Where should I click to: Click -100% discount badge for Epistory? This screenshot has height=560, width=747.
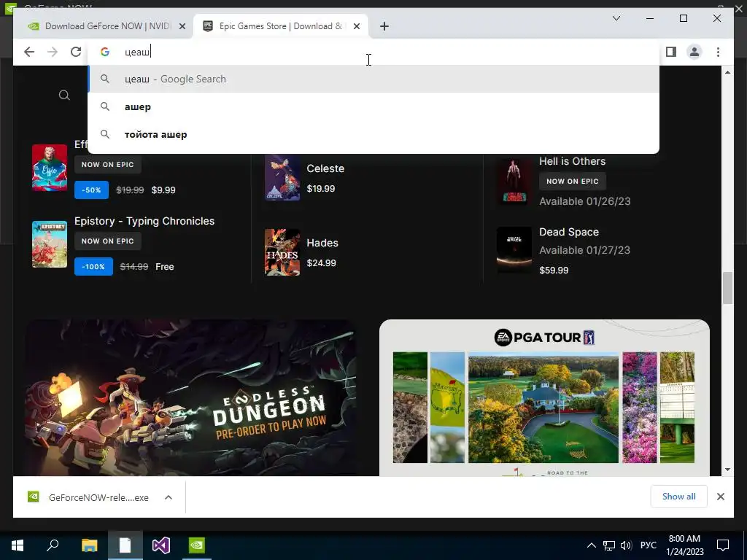coord(93,267)
